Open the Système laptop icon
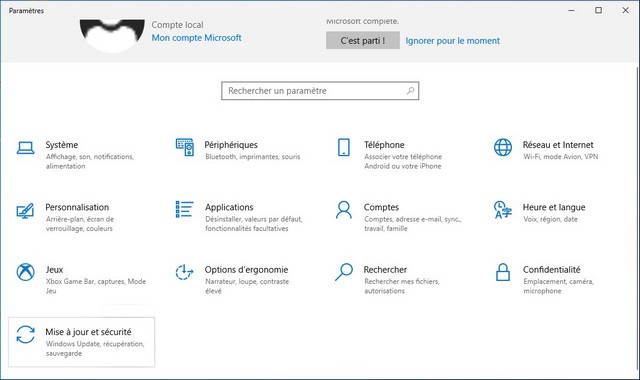The width and height of the screenshot is (640, 380). (25, 148)
